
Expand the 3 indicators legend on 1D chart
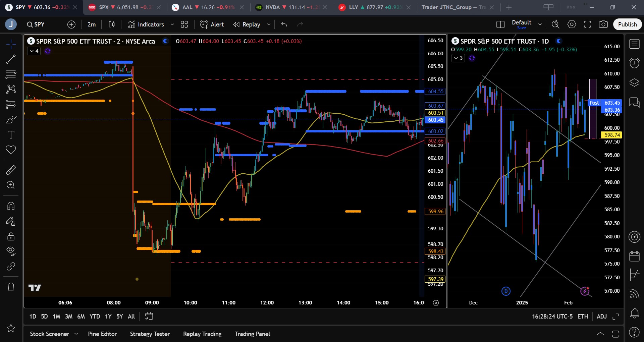(458, 58)
